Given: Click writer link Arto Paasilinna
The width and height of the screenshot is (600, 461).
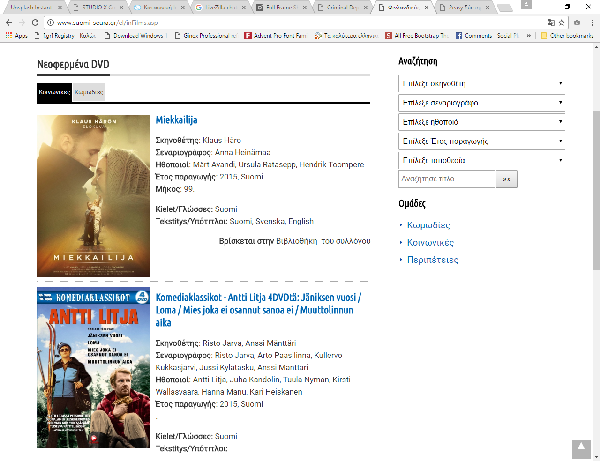Looking at the screenshot, I should click(284, 355).
